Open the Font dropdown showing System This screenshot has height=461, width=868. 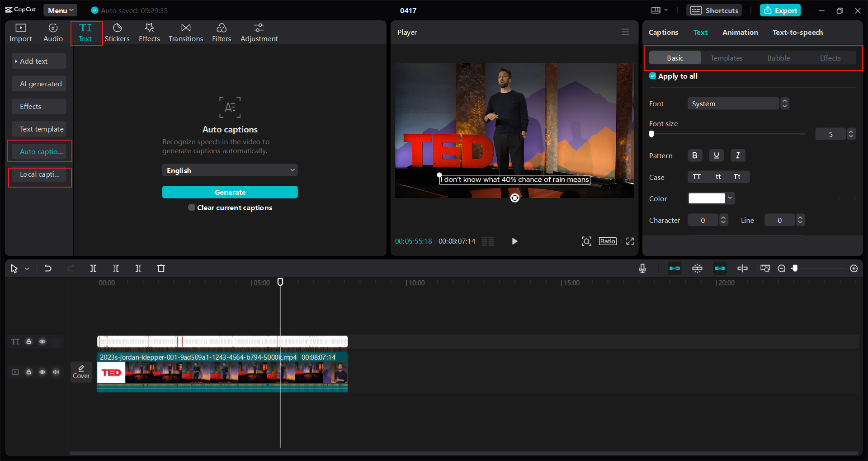click(733, 103)
